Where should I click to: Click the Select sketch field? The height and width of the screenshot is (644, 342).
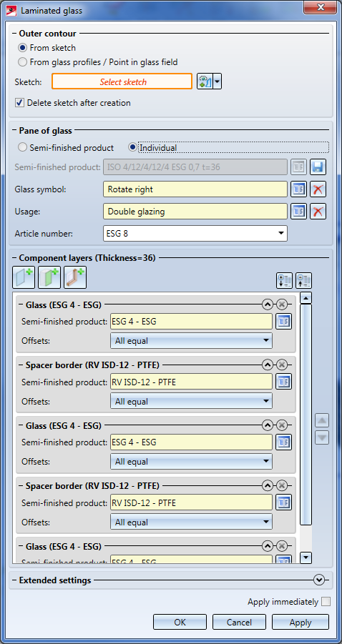122,81
